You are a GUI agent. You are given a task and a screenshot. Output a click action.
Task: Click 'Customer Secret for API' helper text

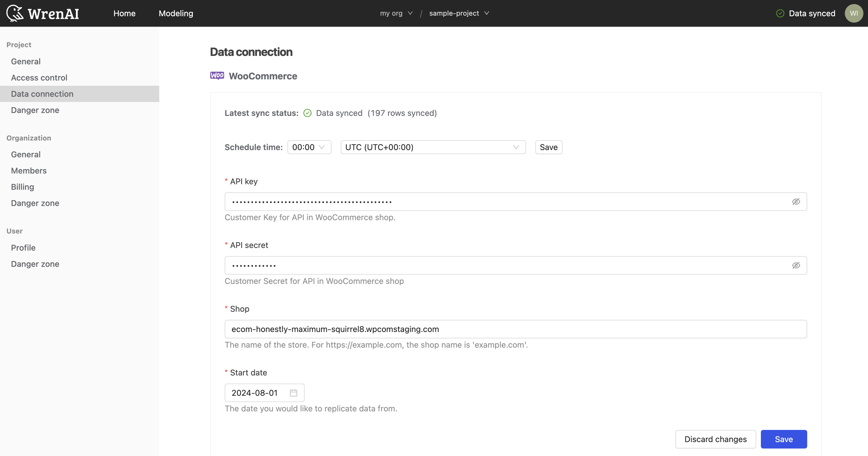[x=314, y=281]
